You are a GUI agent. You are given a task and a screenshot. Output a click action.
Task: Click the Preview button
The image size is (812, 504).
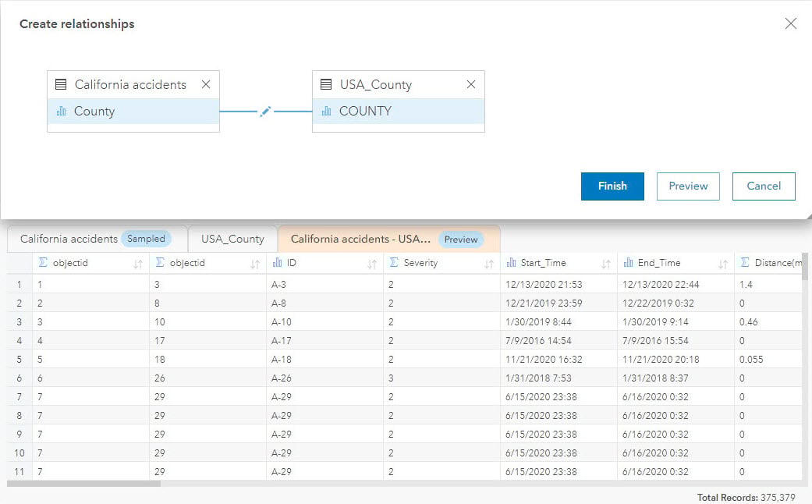[x=687, y=186]
